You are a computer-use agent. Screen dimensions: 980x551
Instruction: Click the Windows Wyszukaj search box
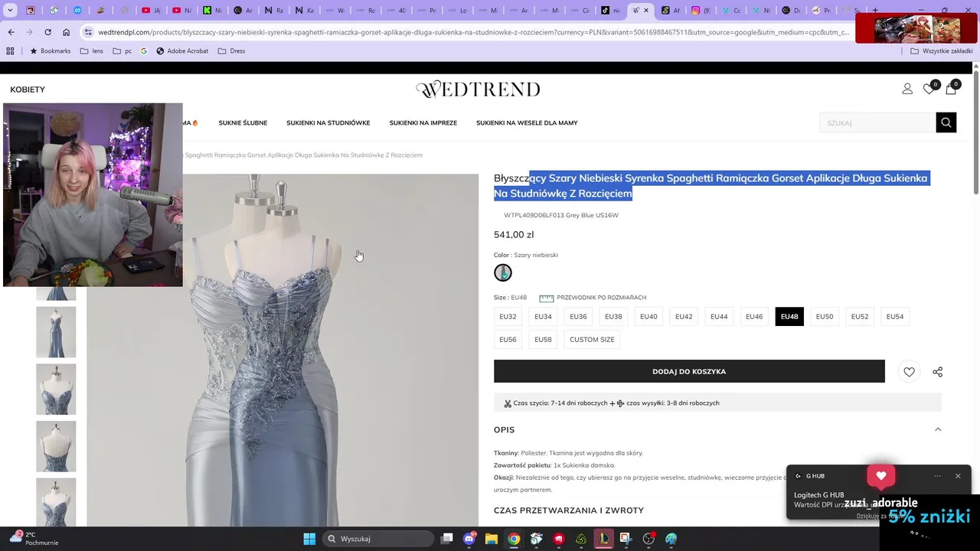(x=379, y=539)
